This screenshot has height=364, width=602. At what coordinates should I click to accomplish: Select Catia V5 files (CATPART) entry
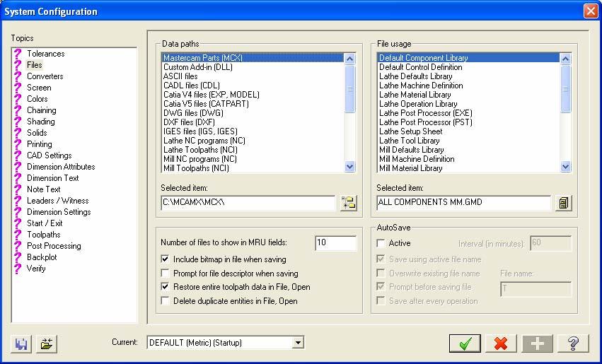tap(253, 104)
